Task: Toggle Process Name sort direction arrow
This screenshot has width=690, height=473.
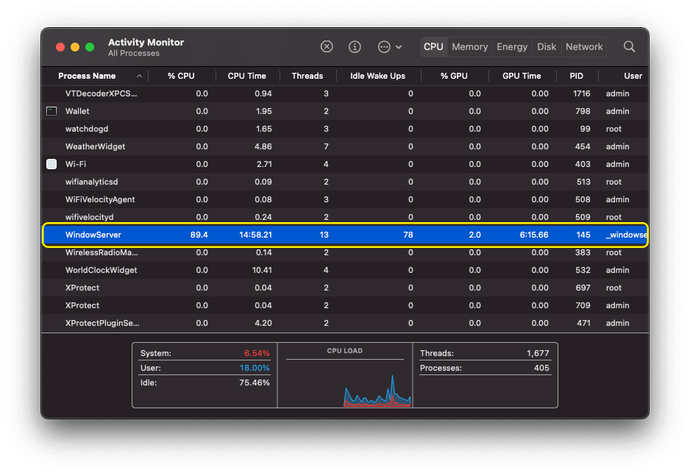Action: pyautogui.click(x=139, y=76)
